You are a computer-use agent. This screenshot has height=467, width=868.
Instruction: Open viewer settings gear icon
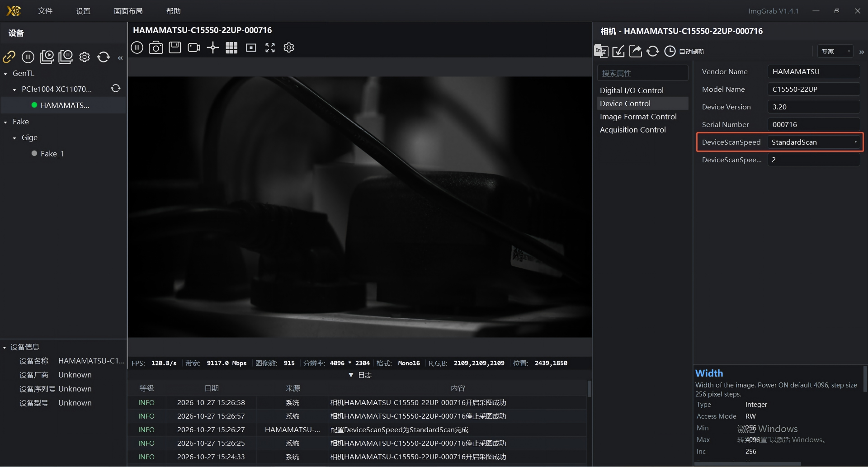coord(289,47)
